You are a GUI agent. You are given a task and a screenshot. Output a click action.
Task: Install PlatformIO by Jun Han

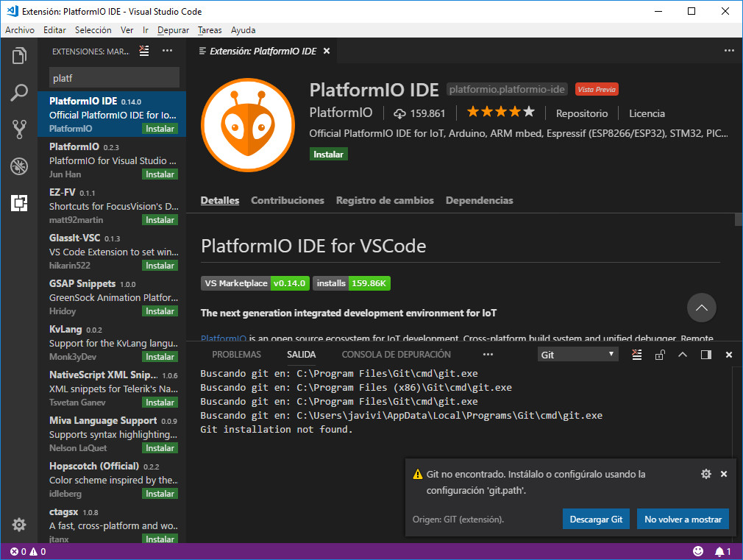[160, 174]
